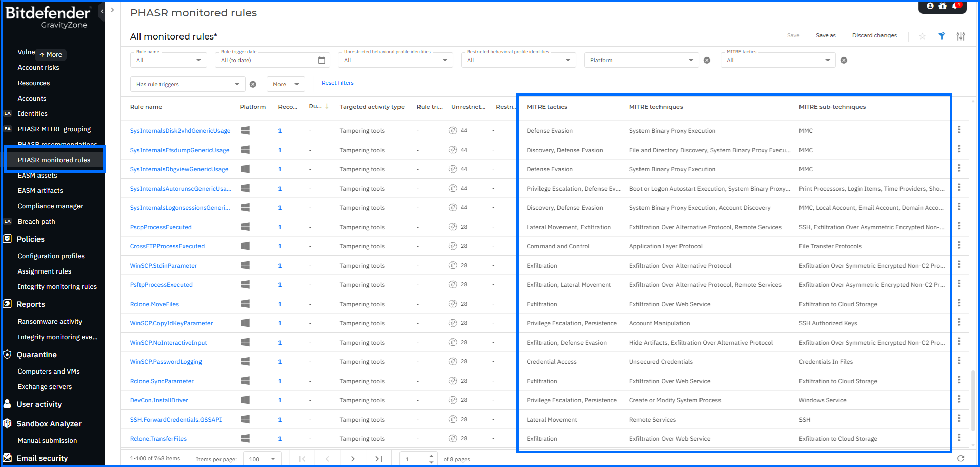The height and width of the screenshot is (467, 980).
Task: Click the Windows platform icon for Rclone.SyncParameter
Action: [x=245, y=381]
